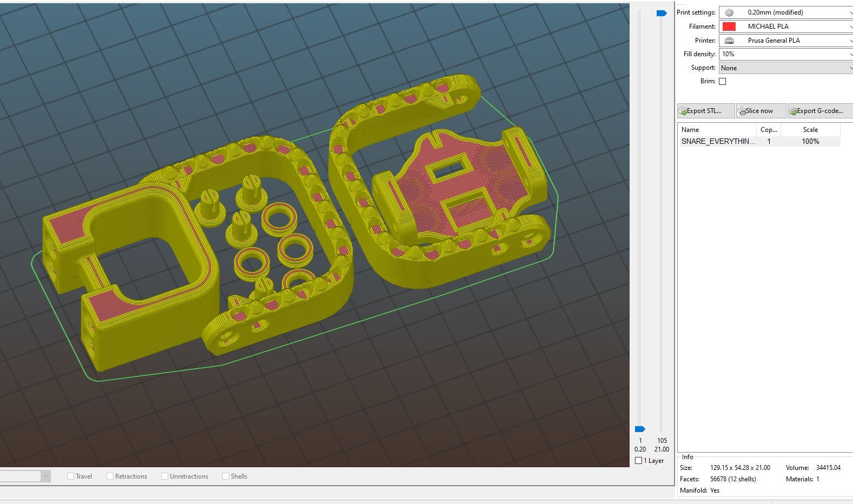Open the Support None dropdown
853x504 pixels.
pos(785,68)
